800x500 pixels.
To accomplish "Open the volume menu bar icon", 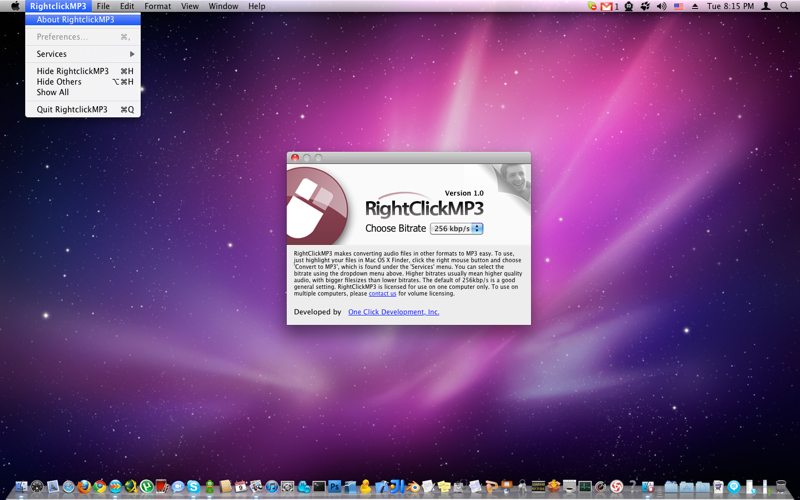I will [662, 6].
